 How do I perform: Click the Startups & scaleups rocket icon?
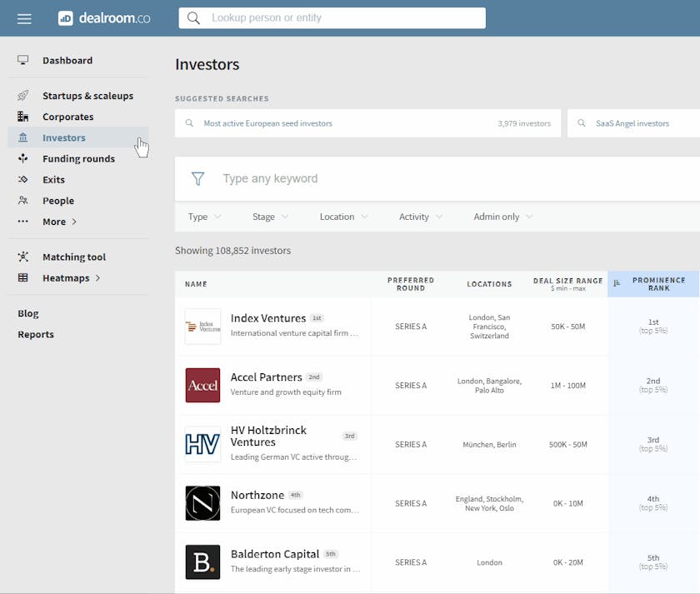(23, 96)
